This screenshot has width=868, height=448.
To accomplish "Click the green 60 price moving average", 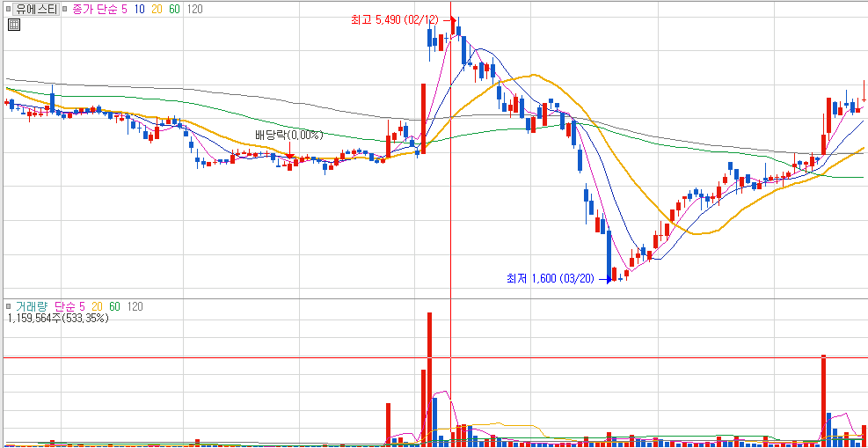I will [x=174, y=10].
